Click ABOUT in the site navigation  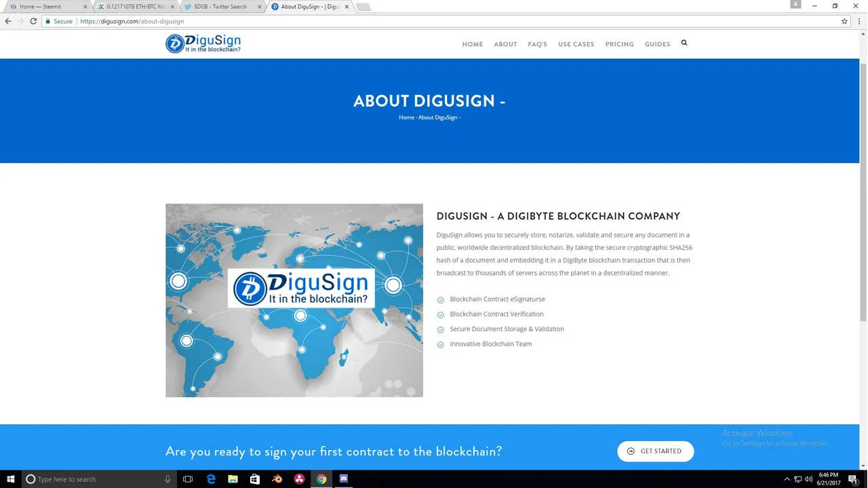pyautogui.click(x=505, y=44)
